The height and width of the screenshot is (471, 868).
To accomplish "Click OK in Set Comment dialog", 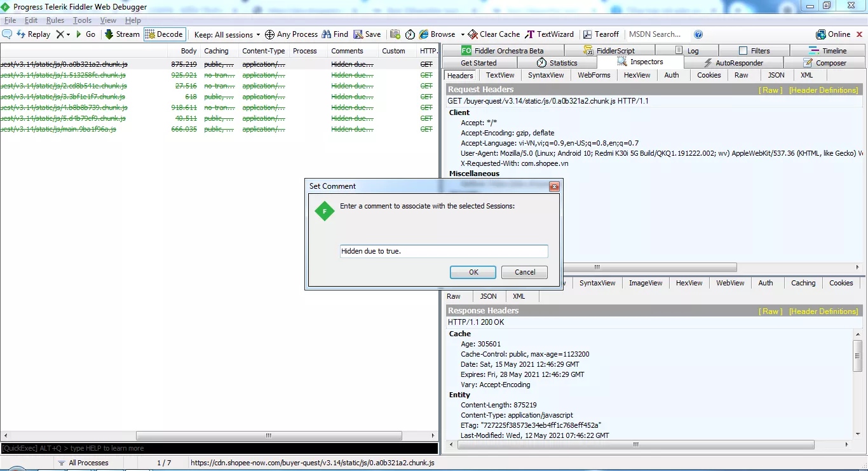I will pyautogui.click(x=473, y=272).
